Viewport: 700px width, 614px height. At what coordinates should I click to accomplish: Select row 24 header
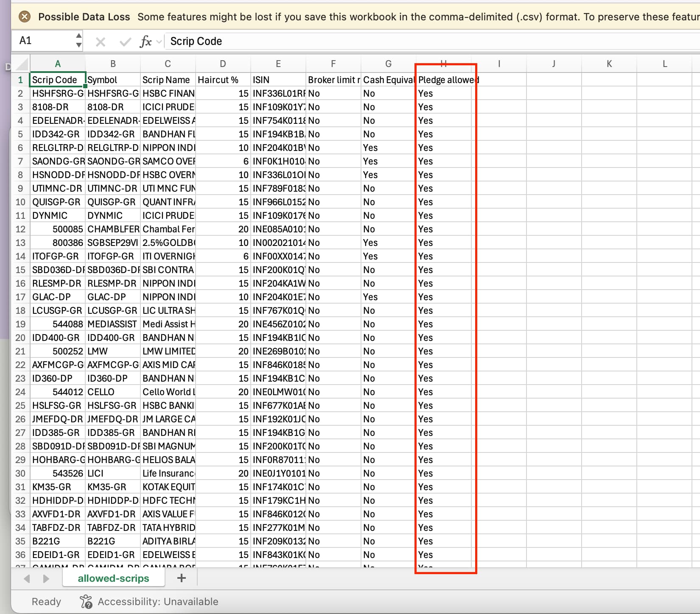(x=20, y=392)
